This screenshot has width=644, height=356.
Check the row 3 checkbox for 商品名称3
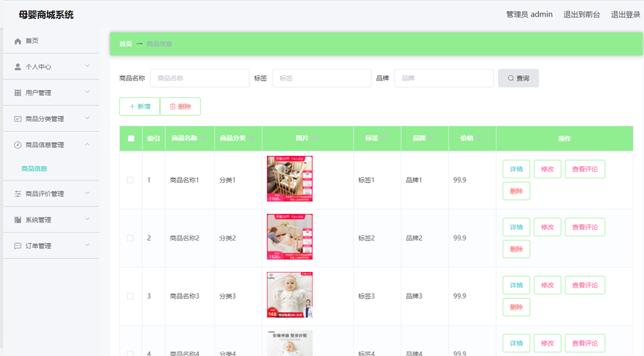tap(131, 296)
